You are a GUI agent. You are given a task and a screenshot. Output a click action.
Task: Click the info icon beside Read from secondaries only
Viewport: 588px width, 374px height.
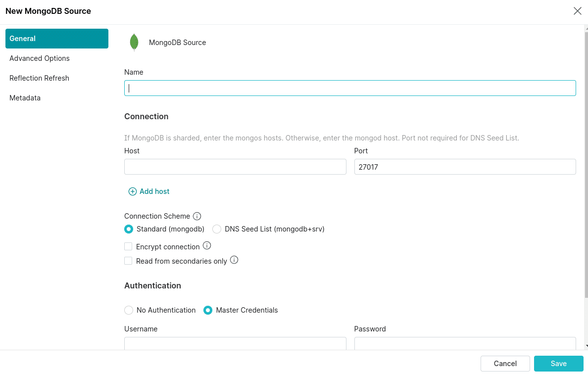pos(234,260)
